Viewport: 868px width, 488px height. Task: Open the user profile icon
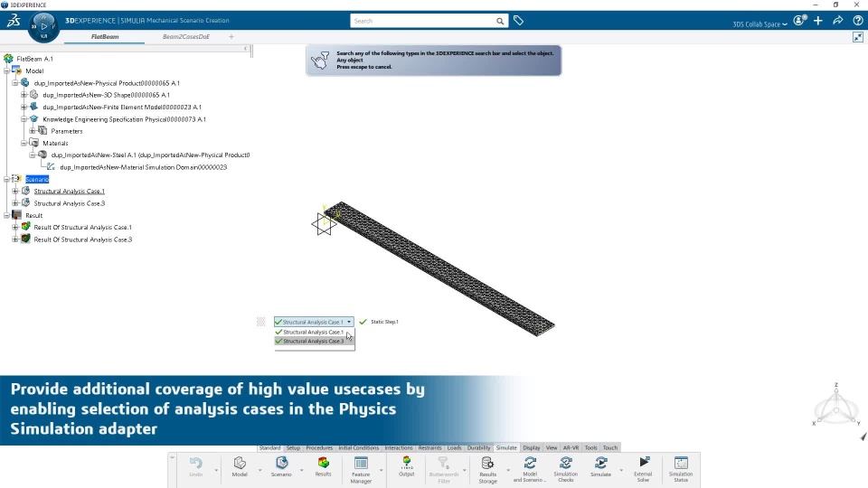point(798,21)
